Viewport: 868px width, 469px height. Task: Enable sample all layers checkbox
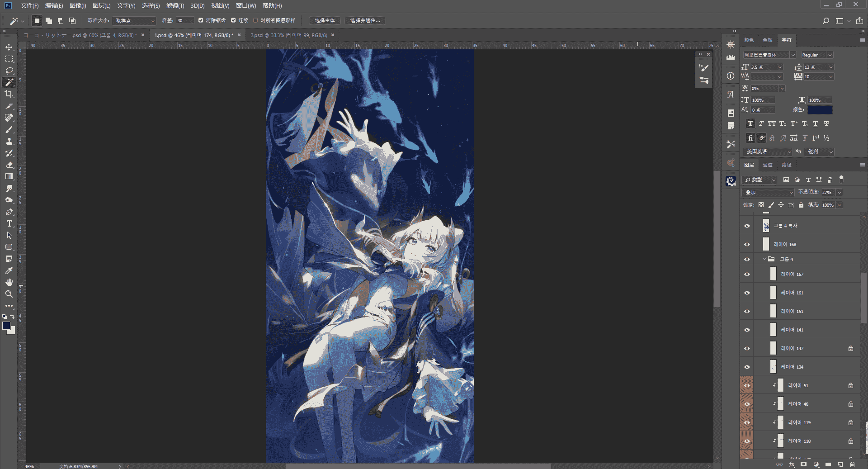pos(255,20)
